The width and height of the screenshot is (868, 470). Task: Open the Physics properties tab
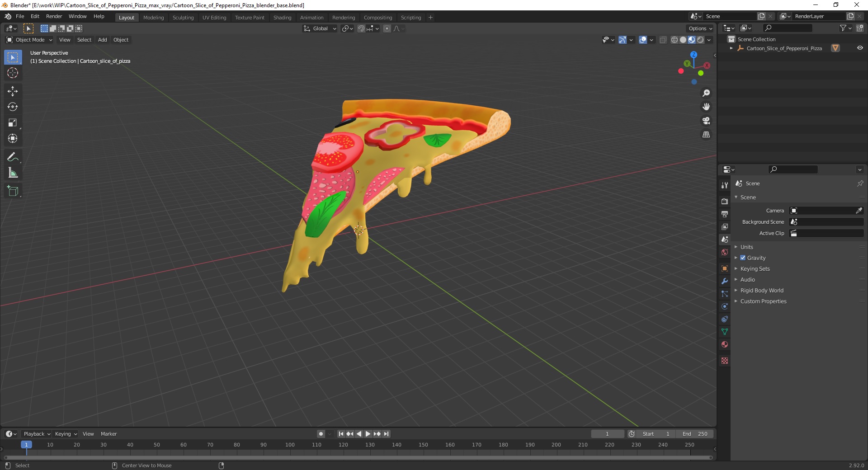click(725, 306)
